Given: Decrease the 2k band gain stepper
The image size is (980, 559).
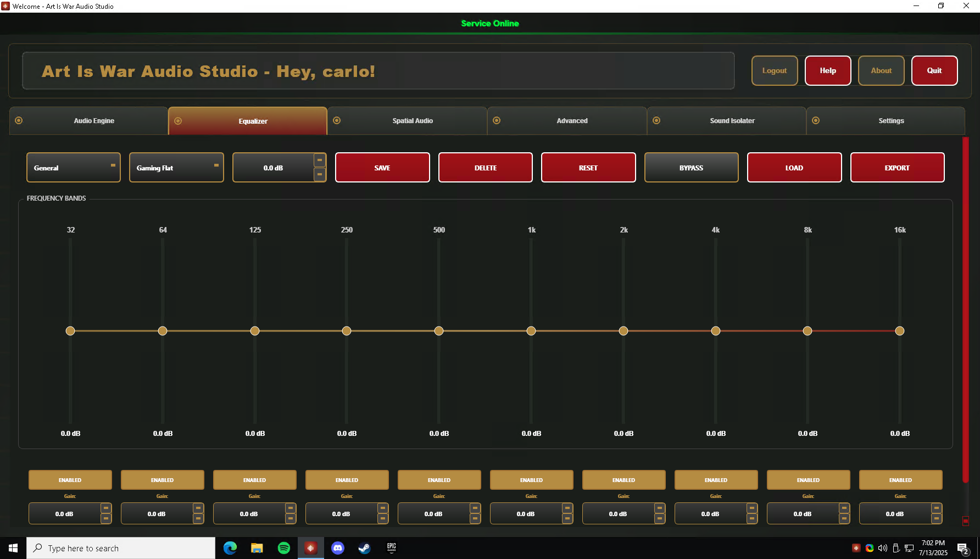Looking at the screenshot, I should [x=660, y=518].
